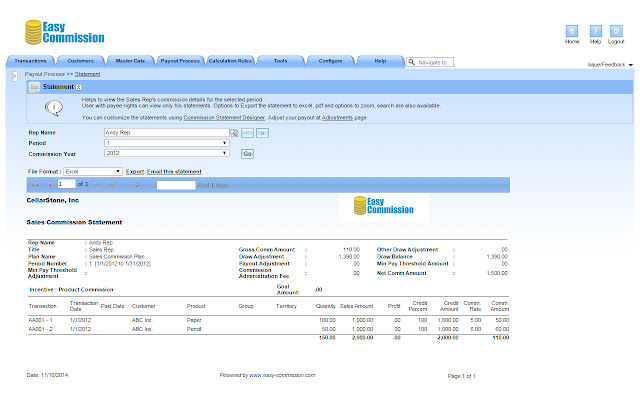The image size is (640, 400).
Task: Click the Export link
Action: pos(135,171)
